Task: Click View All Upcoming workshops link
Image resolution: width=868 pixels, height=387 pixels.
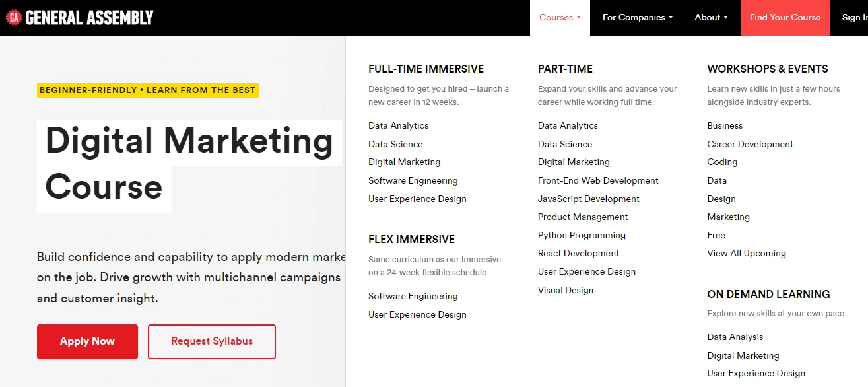Action: [x=747, y=253]
